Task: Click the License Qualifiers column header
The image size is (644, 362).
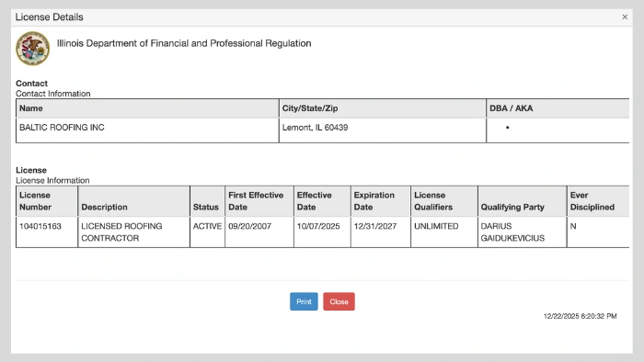Action: coord(444,201)
